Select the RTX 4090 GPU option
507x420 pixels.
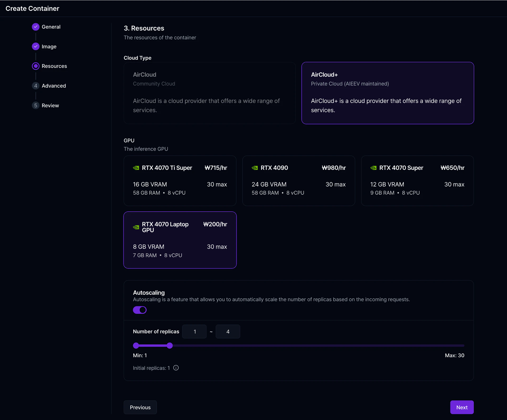pyautogui.click(x=298, y=181)
